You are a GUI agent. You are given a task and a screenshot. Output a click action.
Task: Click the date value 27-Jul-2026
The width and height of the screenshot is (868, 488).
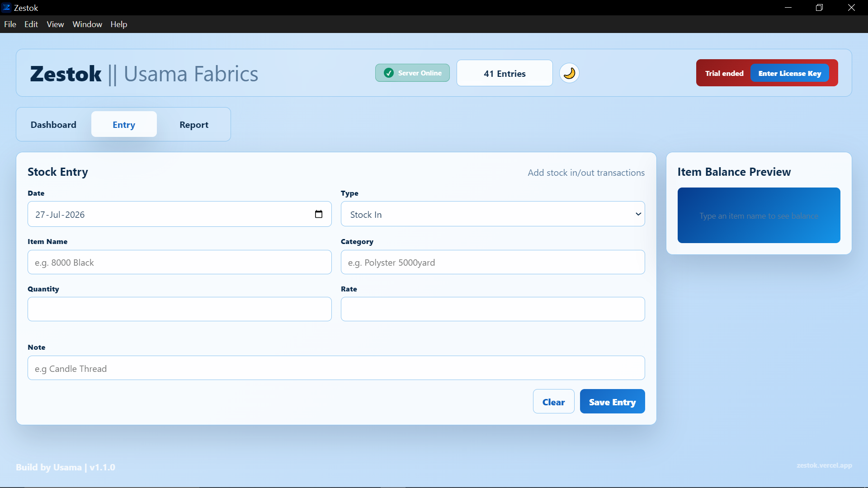[60, 215]
